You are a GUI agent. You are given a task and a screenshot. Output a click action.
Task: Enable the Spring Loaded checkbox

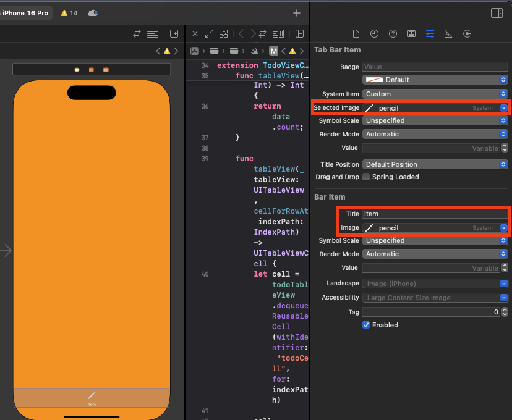click(366, 177)
